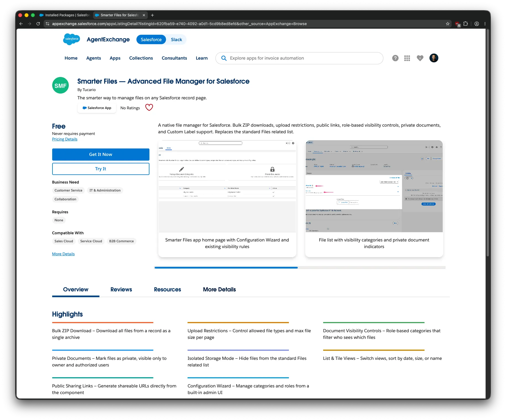The height and width of the screenshot is (420, 506).
Task: Open the Configuration Wizard screenshot thumbnail
Action: tap(227, 186)
